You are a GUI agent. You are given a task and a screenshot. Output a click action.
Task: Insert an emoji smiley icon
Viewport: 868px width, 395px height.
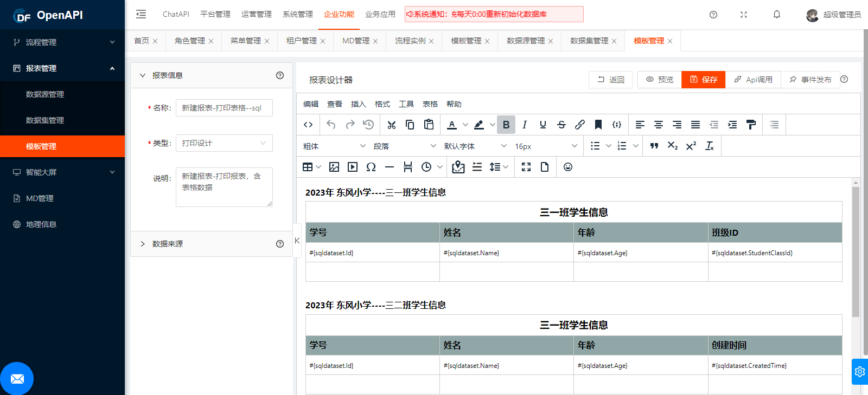point(568,167)
